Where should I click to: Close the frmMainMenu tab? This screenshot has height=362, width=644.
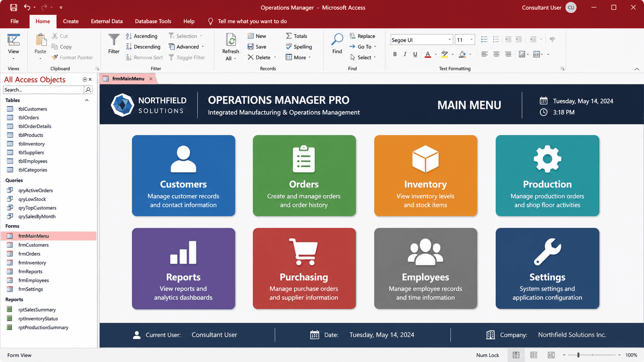(151, 78)
